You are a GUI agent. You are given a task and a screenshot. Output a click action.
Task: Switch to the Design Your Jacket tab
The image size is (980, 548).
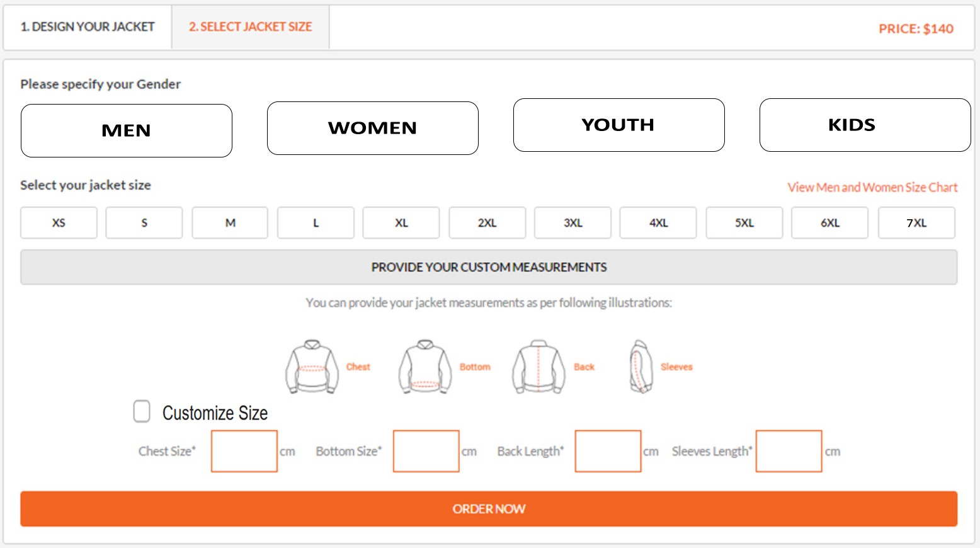pos(87,26)
